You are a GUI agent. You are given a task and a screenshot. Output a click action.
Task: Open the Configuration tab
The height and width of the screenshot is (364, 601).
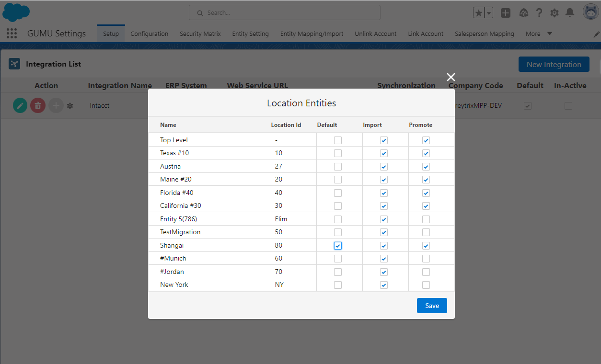[x=149, y=34]
